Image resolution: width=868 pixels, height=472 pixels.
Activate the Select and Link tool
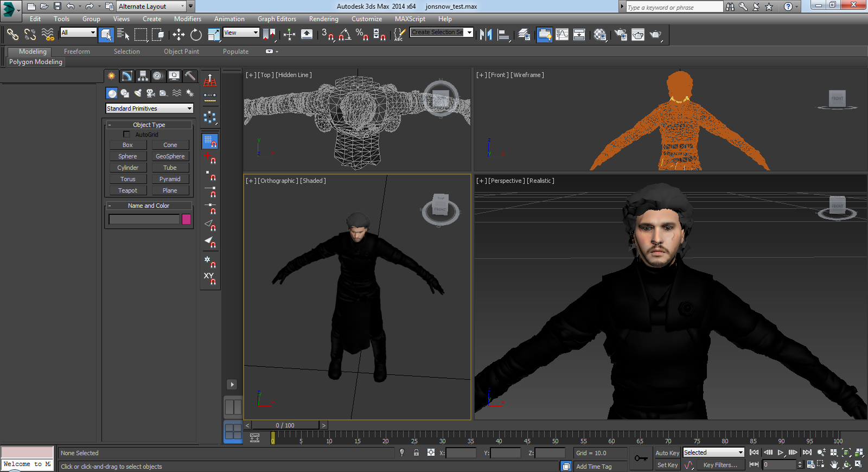12,35
